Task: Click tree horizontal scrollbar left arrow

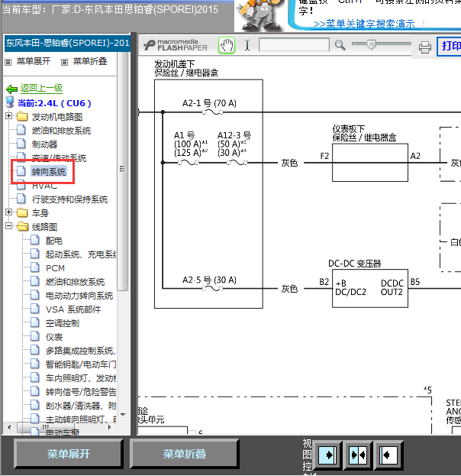Action: (9, 427)
